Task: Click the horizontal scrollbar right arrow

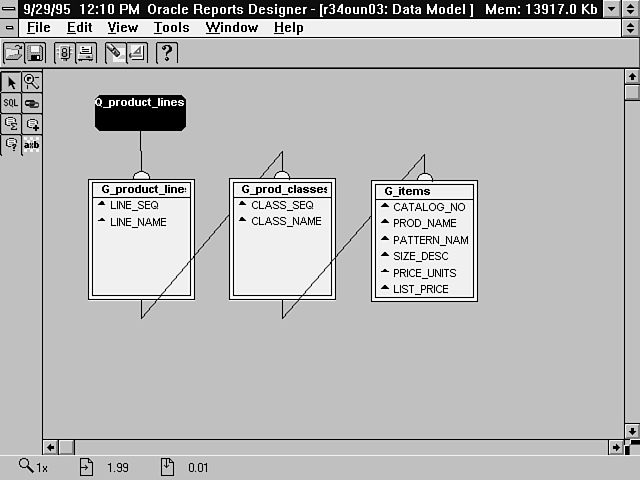Action: pos(612,446)
